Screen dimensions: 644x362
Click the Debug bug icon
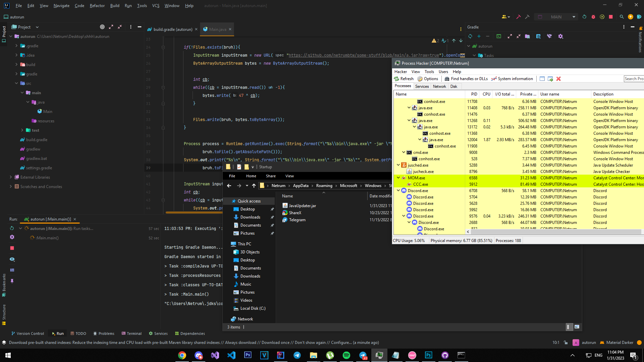593,17
